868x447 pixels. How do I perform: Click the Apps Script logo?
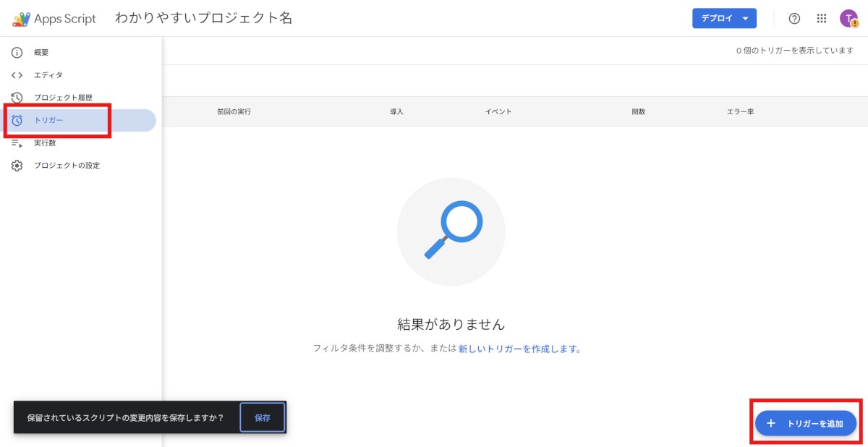(x=22, y=19)
